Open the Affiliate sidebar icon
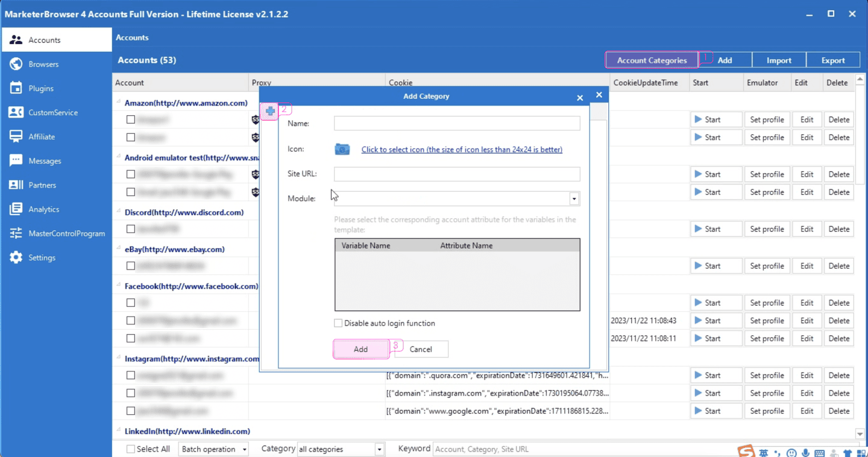The image size is (868, 457). pos(16,136)
